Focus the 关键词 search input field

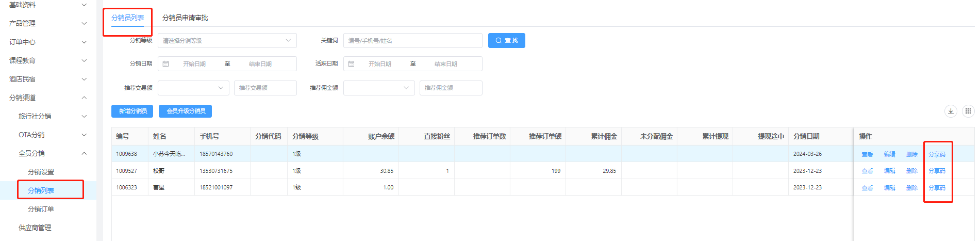[x=412, y=41]
